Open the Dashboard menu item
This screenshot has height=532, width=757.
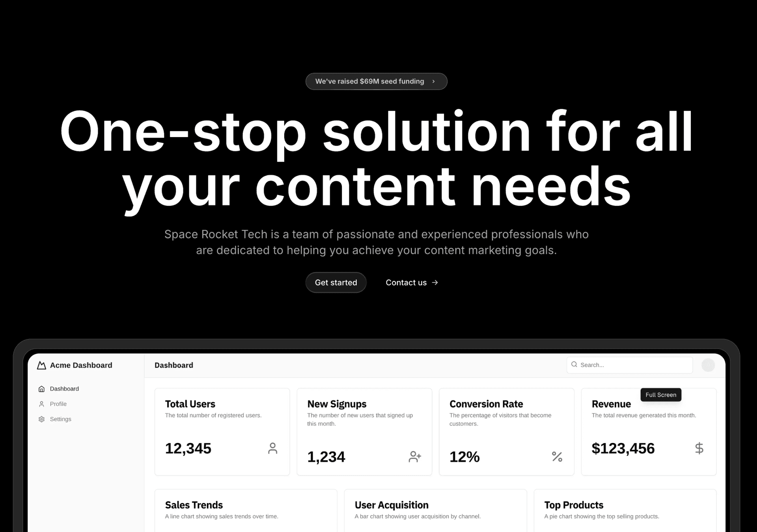[64, 389]
